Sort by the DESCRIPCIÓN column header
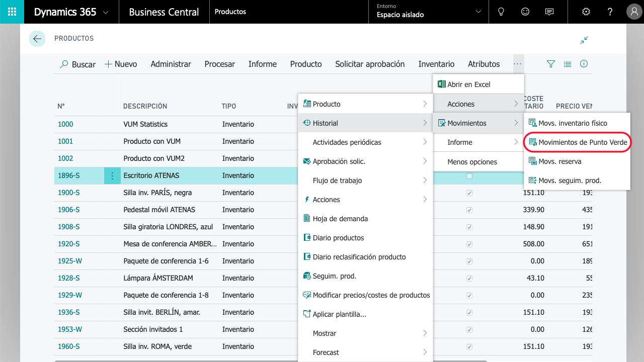644x362 pixels. click(145, 106)
